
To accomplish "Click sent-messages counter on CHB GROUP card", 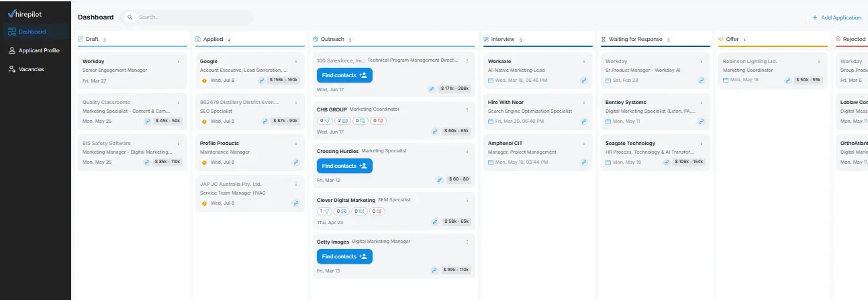I will tap(324, 121).
